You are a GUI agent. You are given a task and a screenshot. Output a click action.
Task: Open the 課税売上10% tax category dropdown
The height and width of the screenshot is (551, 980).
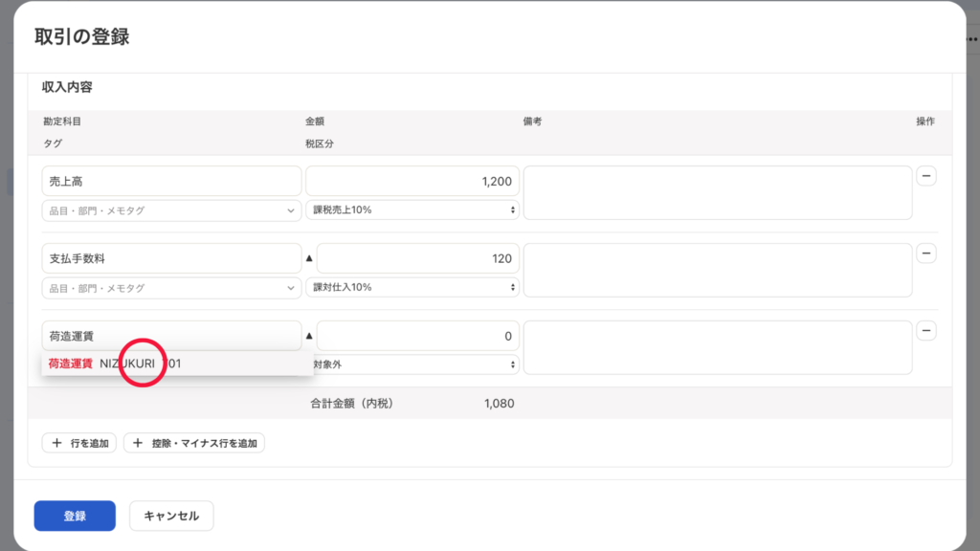[x=412, y=210]
